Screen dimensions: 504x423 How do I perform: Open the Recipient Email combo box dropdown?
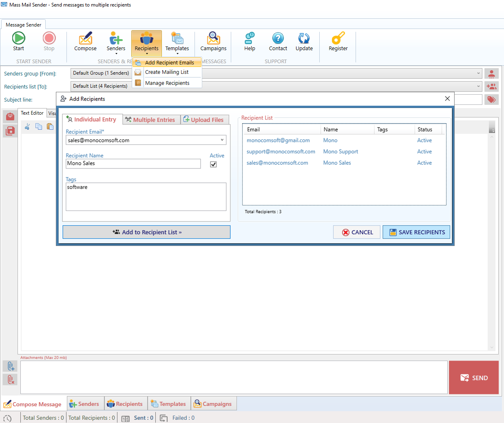(222, 140)
